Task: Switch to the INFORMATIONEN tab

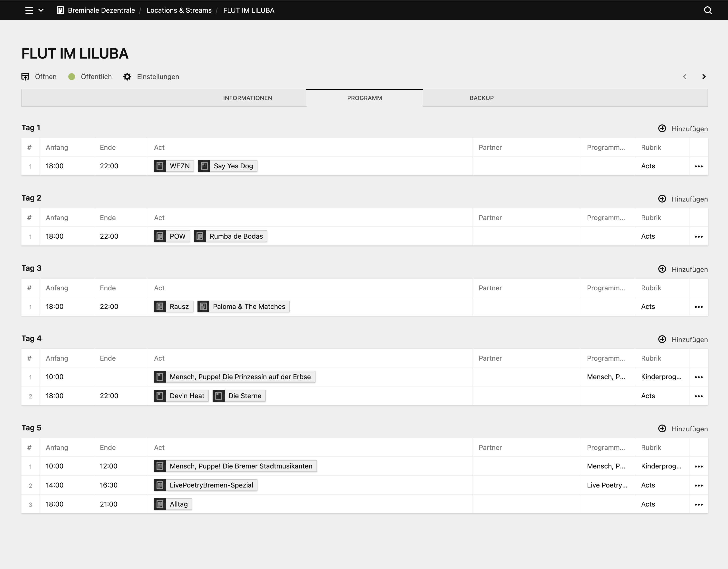Action: click(x=247, y=98)
